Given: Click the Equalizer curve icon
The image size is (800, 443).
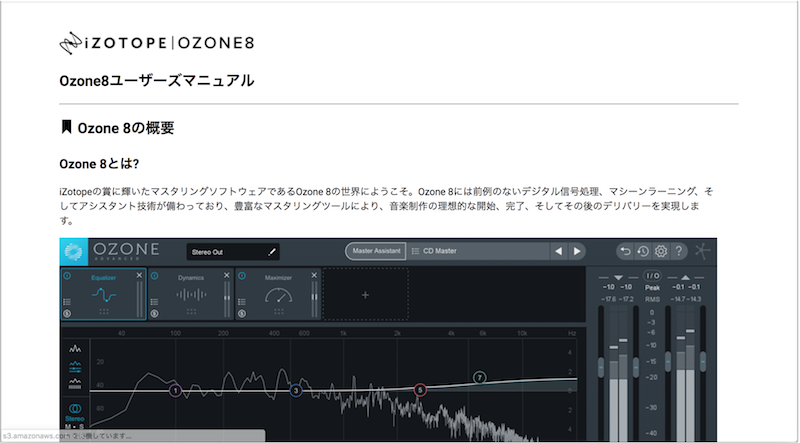Looking at the screenshot, I should pos(104,295).
